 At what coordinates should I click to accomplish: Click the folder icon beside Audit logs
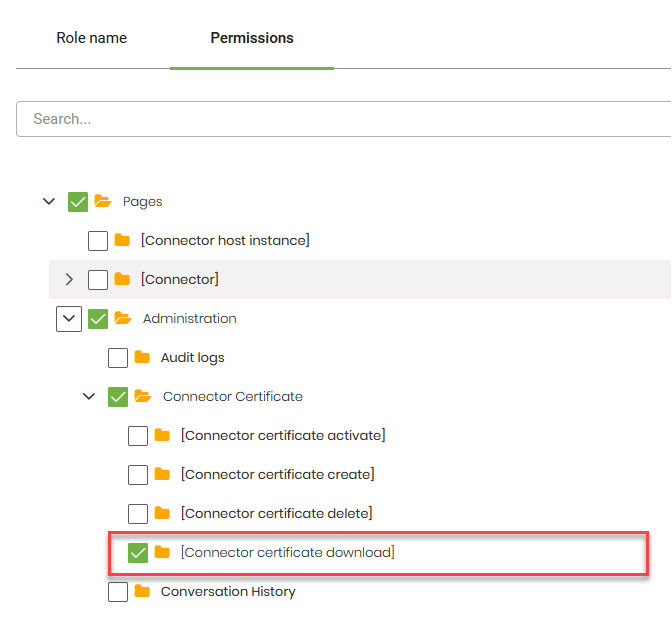142,358
